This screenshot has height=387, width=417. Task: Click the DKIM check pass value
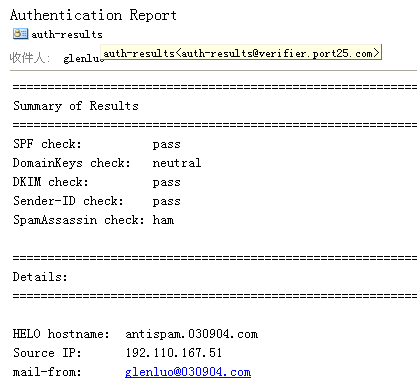coord(166,183)
